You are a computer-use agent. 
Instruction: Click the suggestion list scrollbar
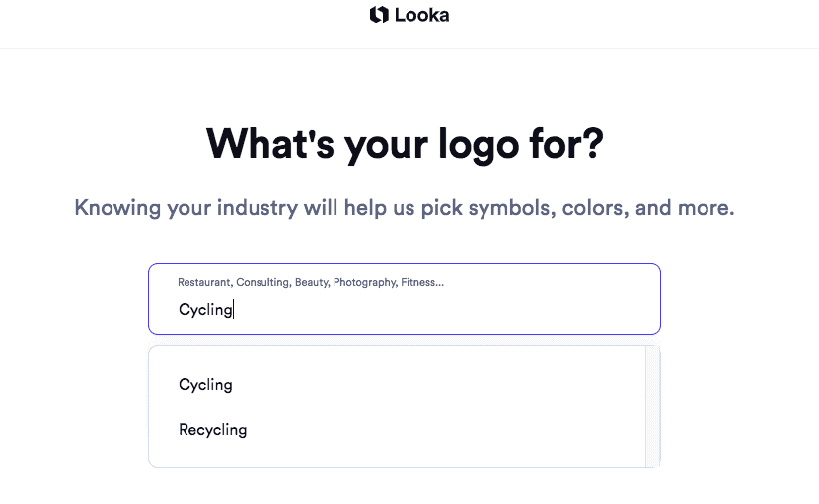[x=652, y=405]
